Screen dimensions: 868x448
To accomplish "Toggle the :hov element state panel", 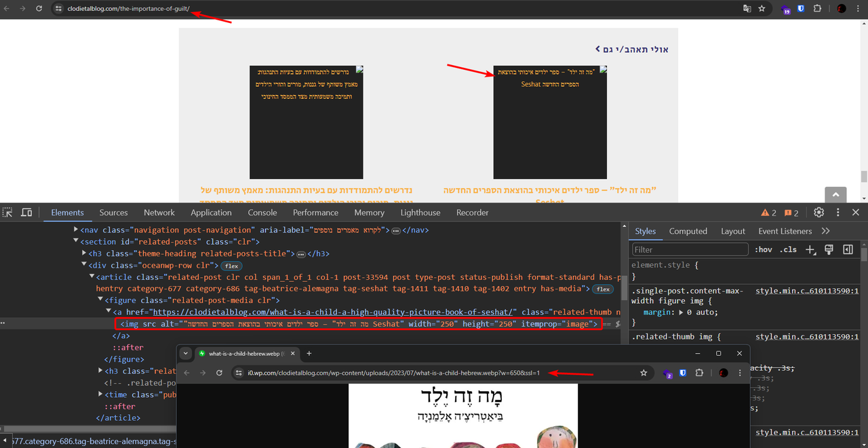I will pyautogui.click(x=764, y=249).
